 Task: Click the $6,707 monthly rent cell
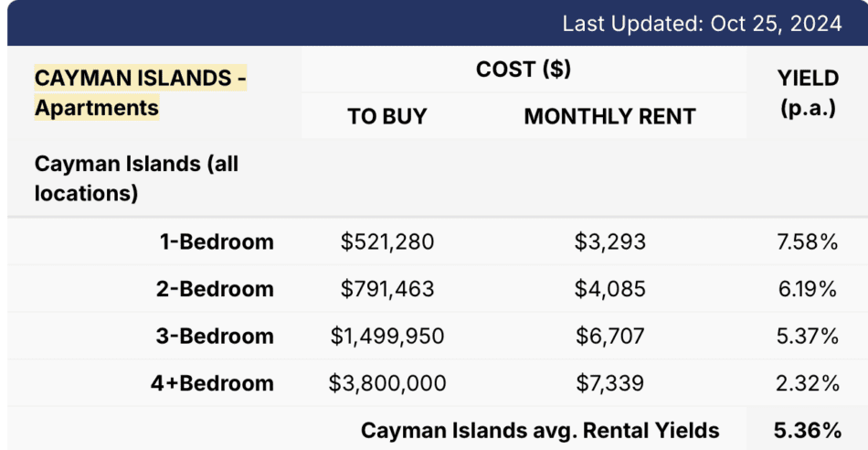tap(609, 336)
